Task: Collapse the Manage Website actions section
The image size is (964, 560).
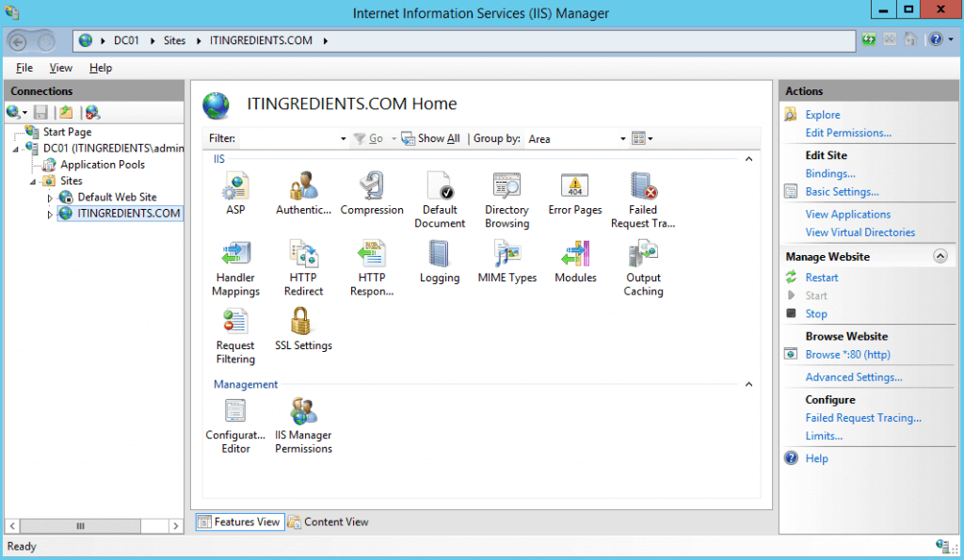Action: (940, 256)
